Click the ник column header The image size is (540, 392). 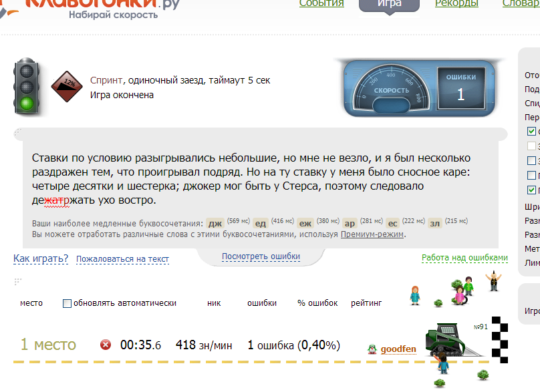tap(214, 303)
